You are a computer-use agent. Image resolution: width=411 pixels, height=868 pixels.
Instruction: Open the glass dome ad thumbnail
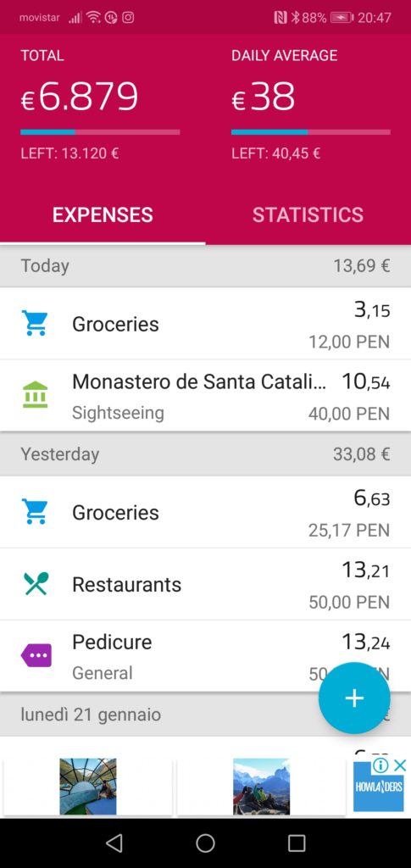pos(88,787)
